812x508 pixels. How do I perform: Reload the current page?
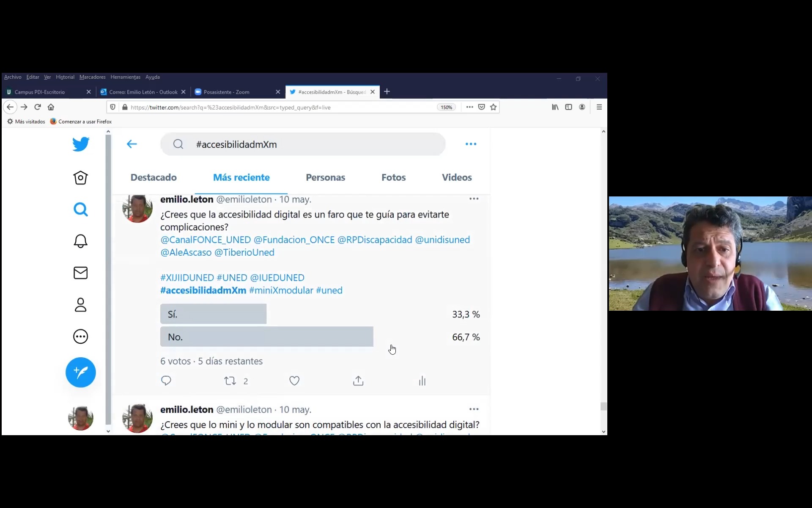pos(38,107)
